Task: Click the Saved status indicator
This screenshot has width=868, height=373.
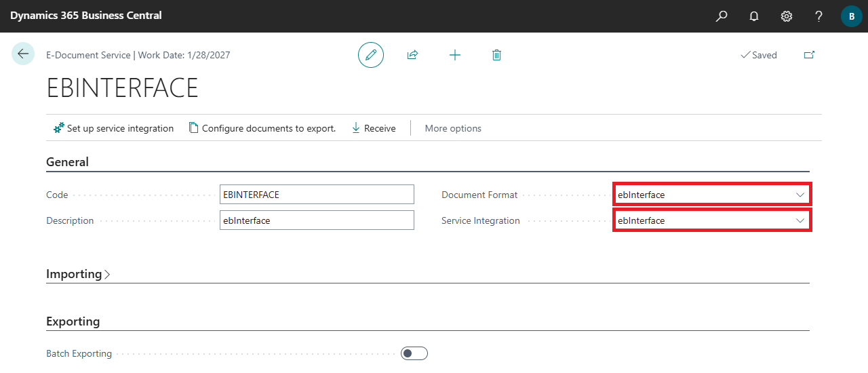Action: click(759, 55)
